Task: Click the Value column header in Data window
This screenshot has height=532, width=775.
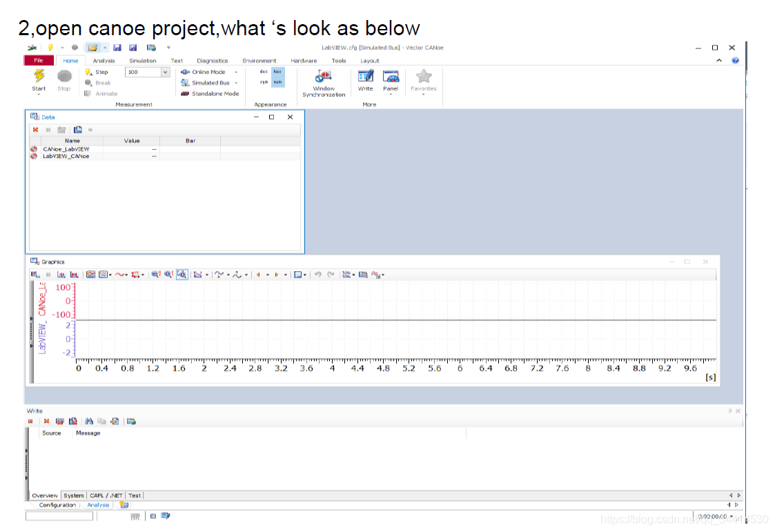Action: click(132, 141)
